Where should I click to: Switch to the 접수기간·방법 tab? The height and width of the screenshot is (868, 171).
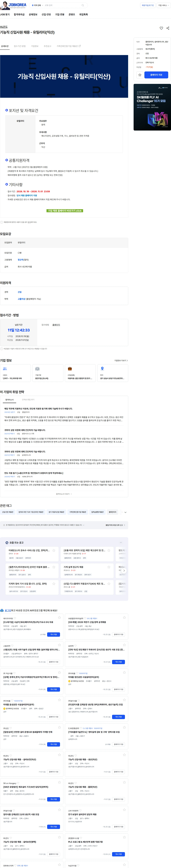tap(20, 46)
